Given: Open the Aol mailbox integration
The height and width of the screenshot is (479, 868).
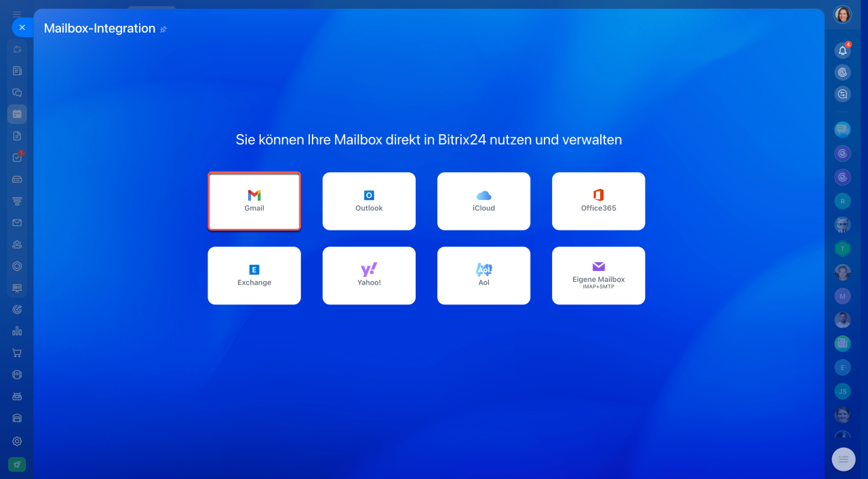Looking at the screenshot, I should pos(484,276).
